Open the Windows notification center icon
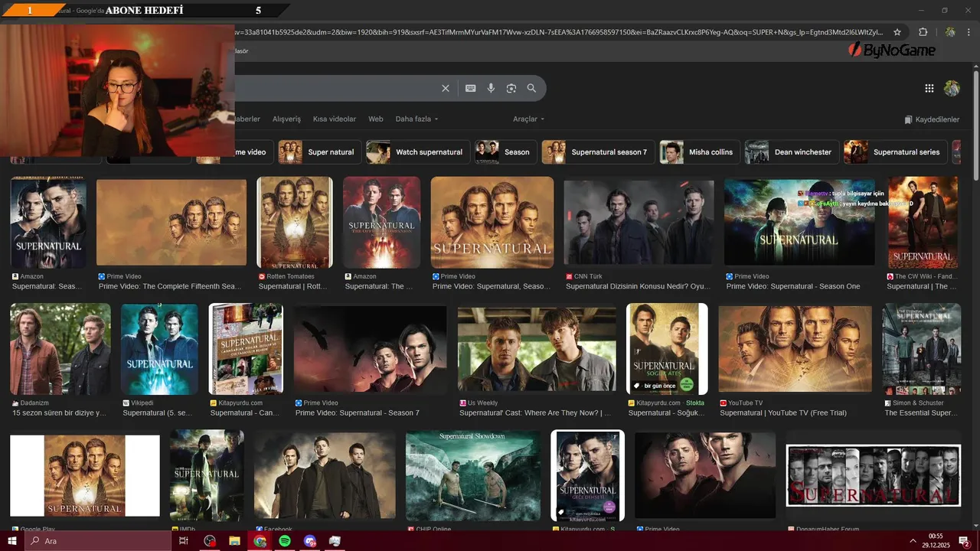The width and height of the screenshot is (980, 551). tap(965, 541)
